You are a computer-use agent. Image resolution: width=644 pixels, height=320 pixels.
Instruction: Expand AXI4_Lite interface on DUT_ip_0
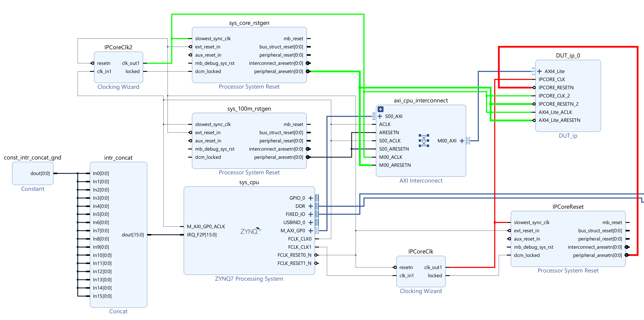[540, 72]
